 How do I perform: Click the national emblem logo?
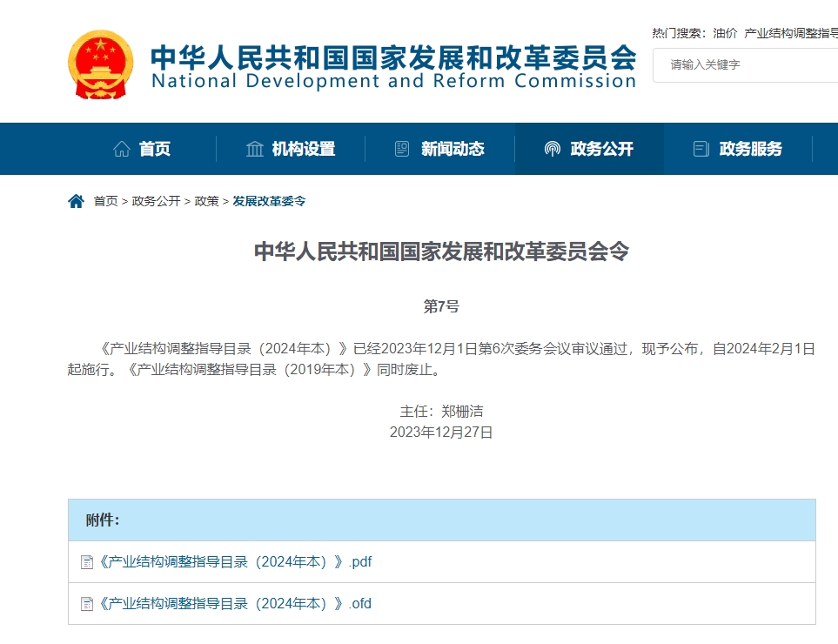coord(101,64)
